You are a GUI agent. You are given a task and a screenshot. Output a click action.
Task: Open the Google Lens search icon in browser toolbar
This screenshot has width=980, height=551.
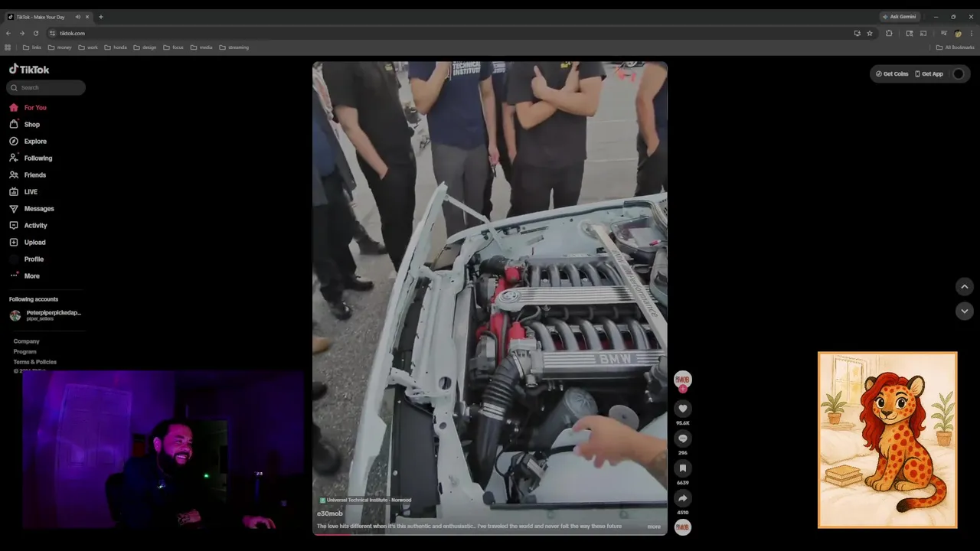point(909,33)
